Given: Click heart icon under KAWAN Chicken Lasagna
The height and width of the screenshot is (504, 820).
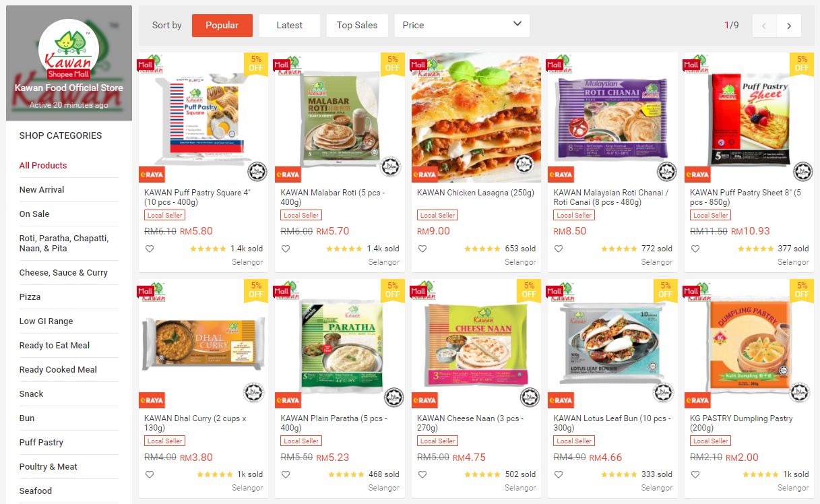Looking at the screenshot, I should (x=422, y=249).
